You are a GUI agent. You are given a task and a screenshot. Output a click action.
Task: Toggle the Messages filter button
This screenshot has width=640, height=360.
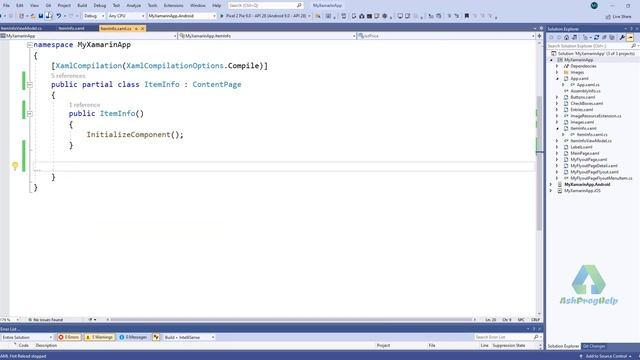coord(133,337)
